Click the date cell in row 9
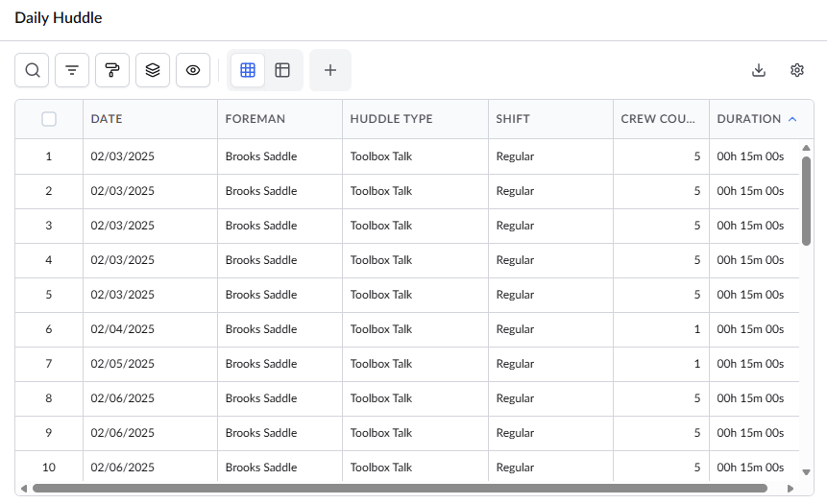Viewport: 827px width, 504px height. tap(150, 433)
